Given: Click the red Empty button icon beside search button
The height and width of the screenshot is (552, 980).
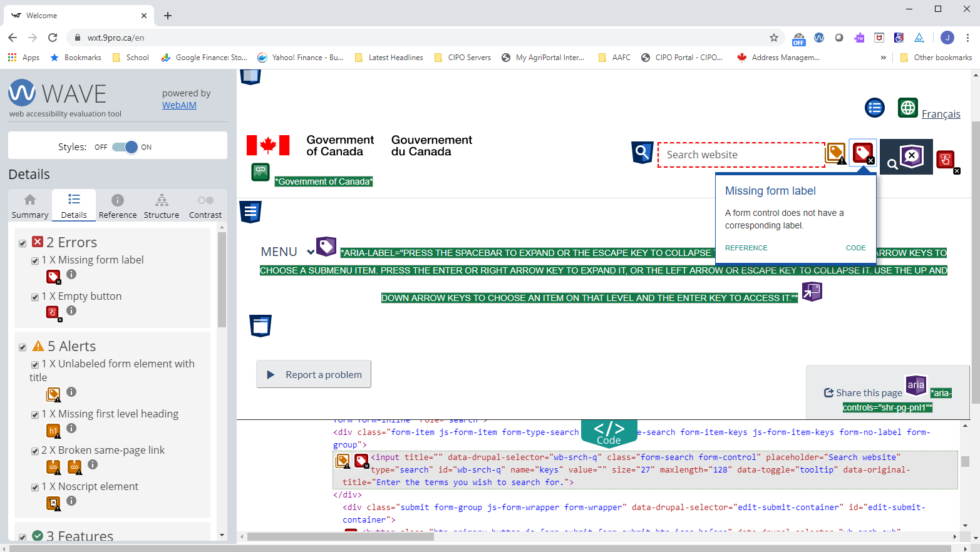Looking at the screenshot, I should coord(946,160).
